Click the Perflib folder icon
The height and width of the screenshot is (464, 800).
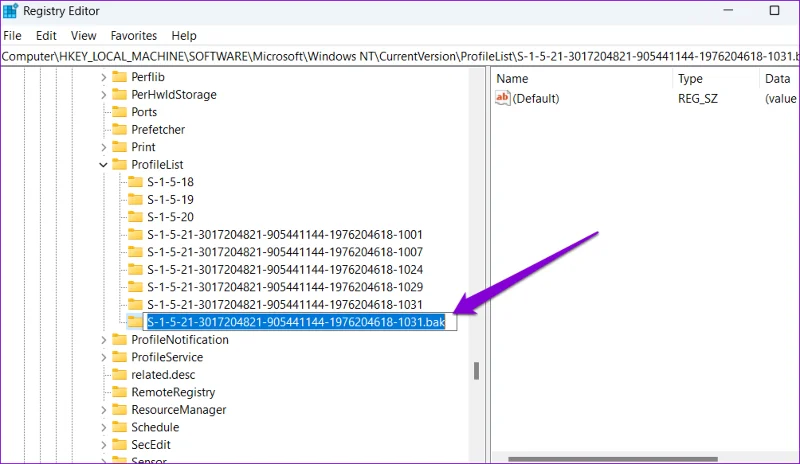click(x=119, y=77)
